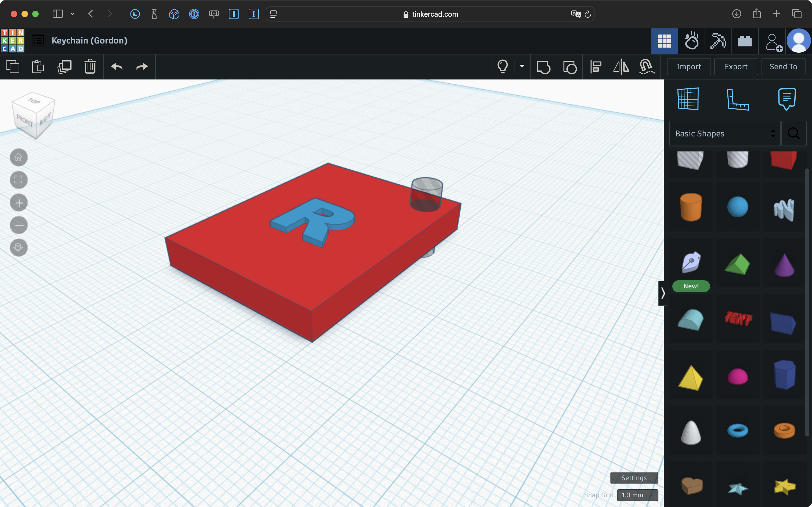Screen dimensions: 812x507
Task: Toggle the Workplane tool
Action: pos(688,99)
